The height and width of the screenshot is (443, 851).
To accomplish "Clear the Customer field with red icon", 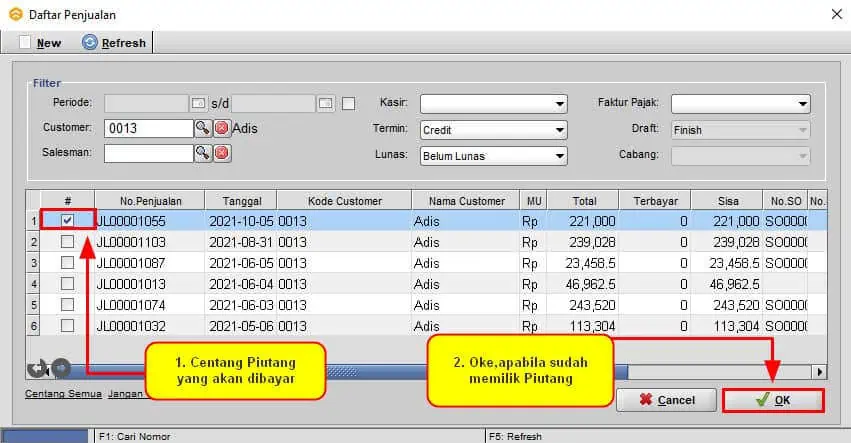I will click(221, 128).
